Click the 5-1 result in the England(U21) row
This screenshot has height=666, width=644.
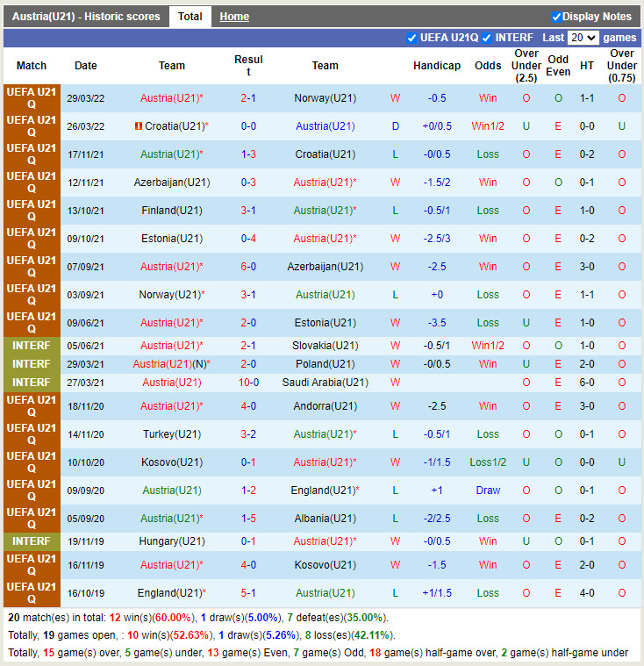coord(248,593)
